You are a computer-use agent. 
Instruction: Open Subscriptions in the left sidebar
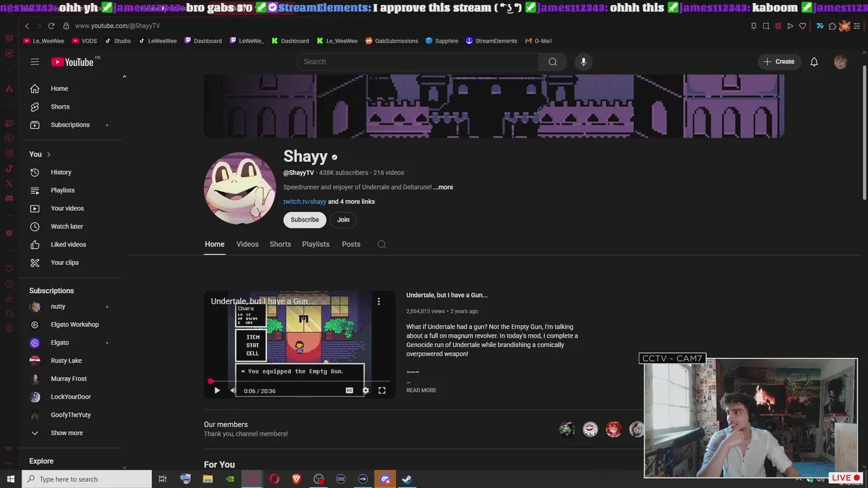tap(70, 125)
